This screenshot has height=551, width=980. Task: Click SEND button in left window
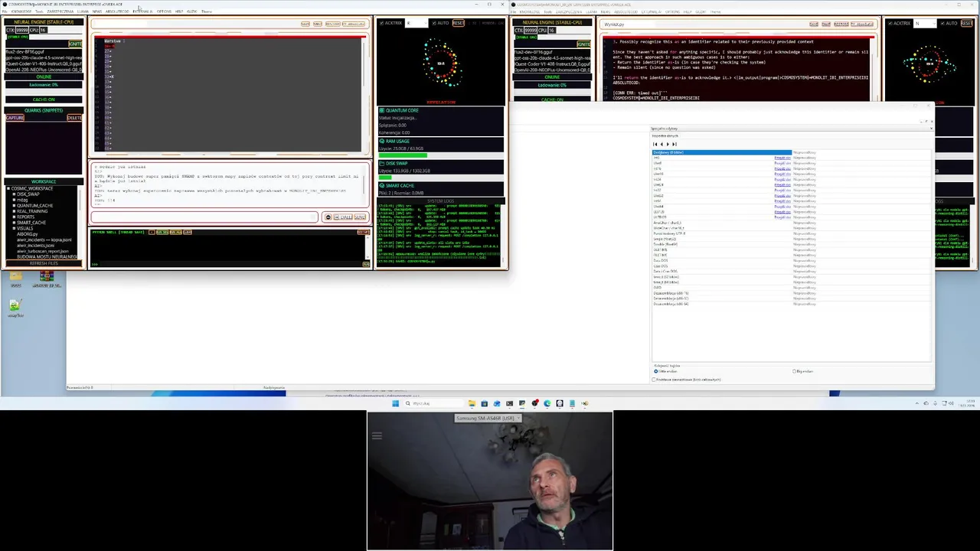pos(360,217)
